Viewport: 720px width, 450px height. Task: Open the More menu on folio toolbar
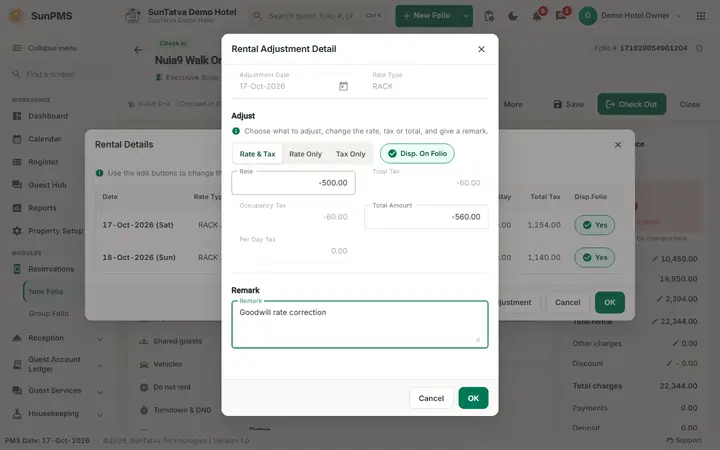click(513, 104)
